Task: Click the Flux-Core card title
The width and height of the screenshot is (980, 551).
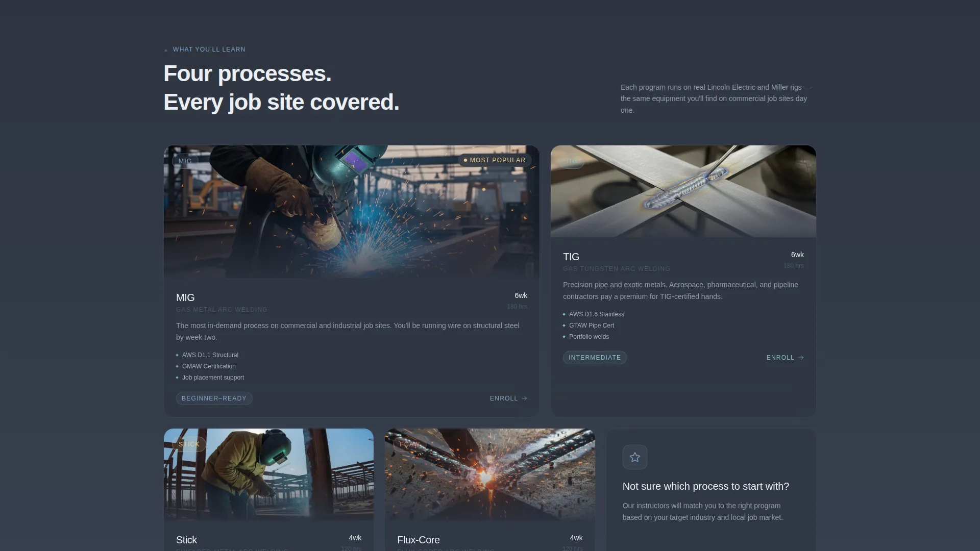Action: 419,540
